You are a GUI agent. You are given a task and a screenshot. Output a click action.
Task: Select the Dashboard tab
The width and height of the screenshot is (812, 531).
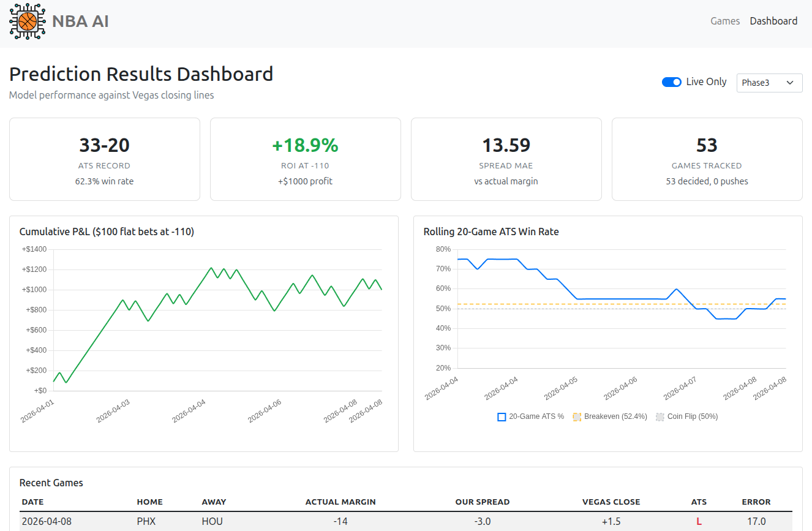coord(773,21)
